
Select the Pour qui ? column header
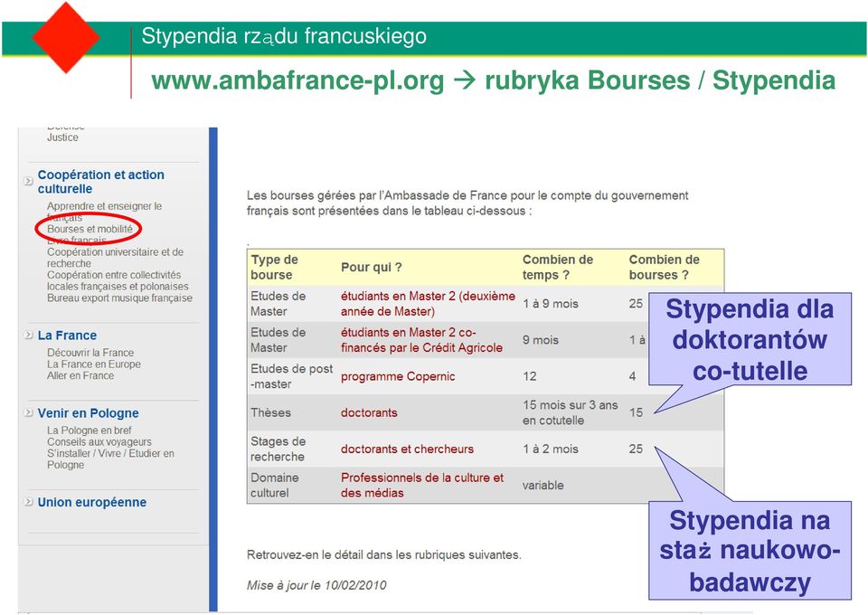[x=372, y=267]
